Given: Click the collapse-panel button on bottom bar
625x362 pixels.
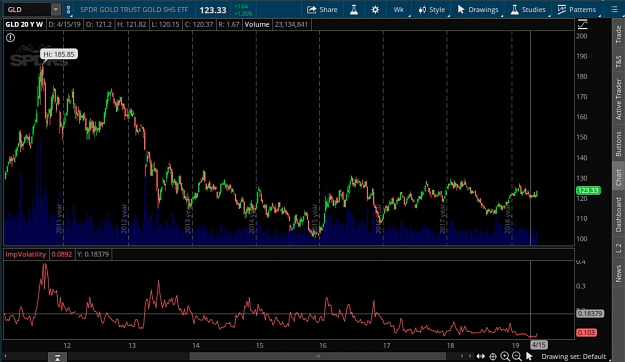Looking at the screenshot, I should click(x=57, y=357).
